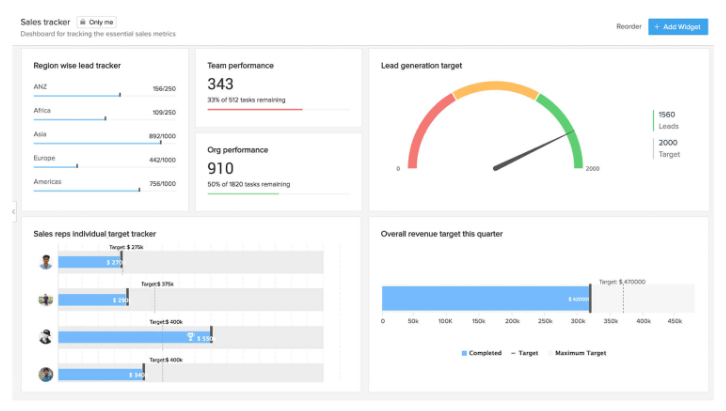Click the 50% of 1820 tasks remaining text

[249, 184]
